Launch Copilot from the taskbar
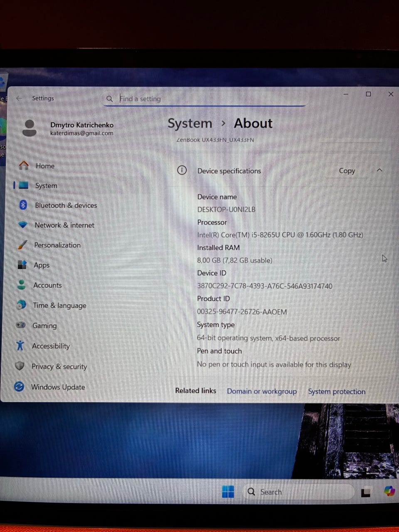Screen dimensions: 399x532 pos(389,491)
